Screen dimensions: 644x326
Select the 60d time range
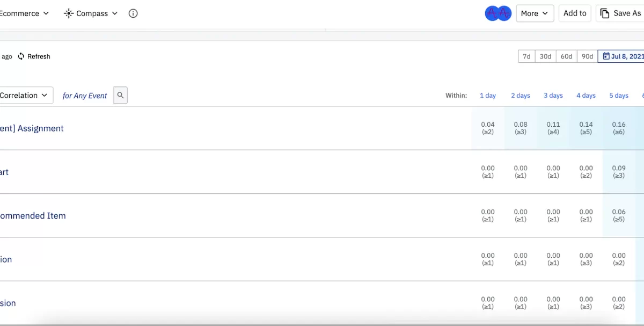(566, 56)
